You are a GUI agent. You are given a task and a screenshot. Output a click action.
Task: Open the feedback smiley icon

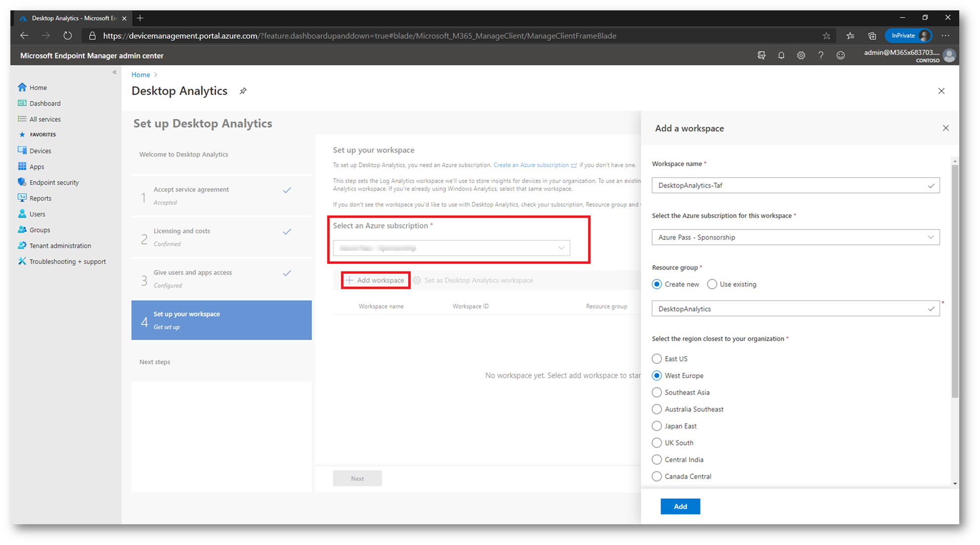click(840, 55)
